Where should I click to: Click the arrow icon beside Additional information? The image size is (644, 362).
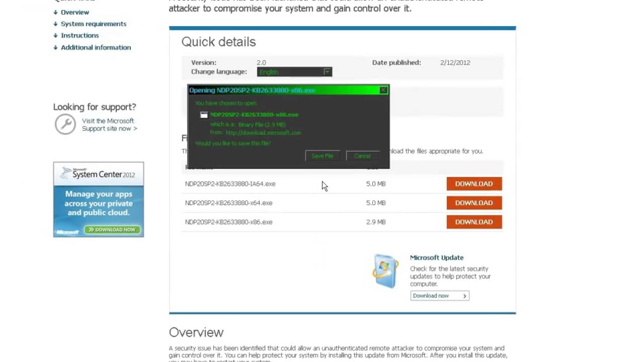click(x=55, y=47)
